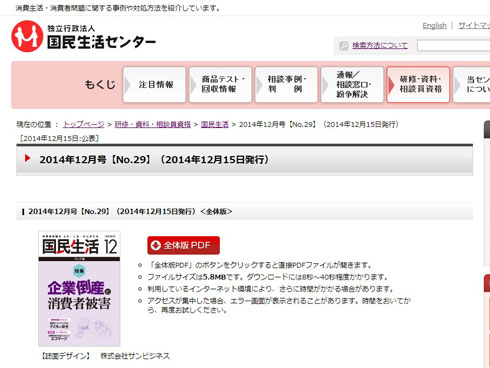Open the 商品テスト・回収情報 menu tab
The image size is (490, 368).
click(x=220, y=85)
